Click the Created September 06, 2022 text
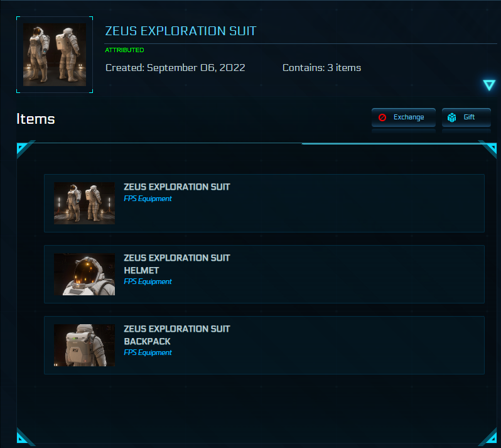The height and width of the screenshot is (448, 501). coord(175,68)
